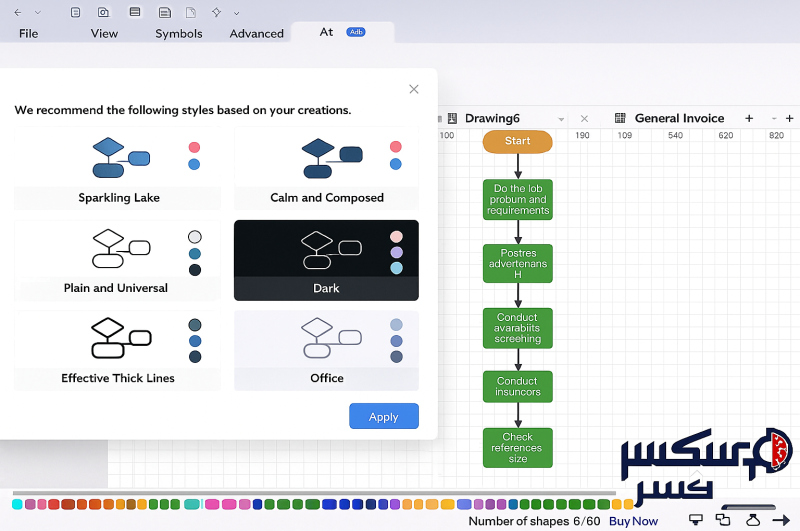Screen dimensions: 800x531
Task: Click the pin icon in top toolbar
Action: tap(216, 12)
